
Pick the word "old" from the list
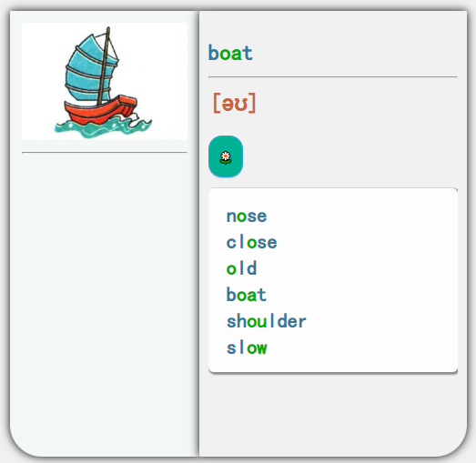242,268
